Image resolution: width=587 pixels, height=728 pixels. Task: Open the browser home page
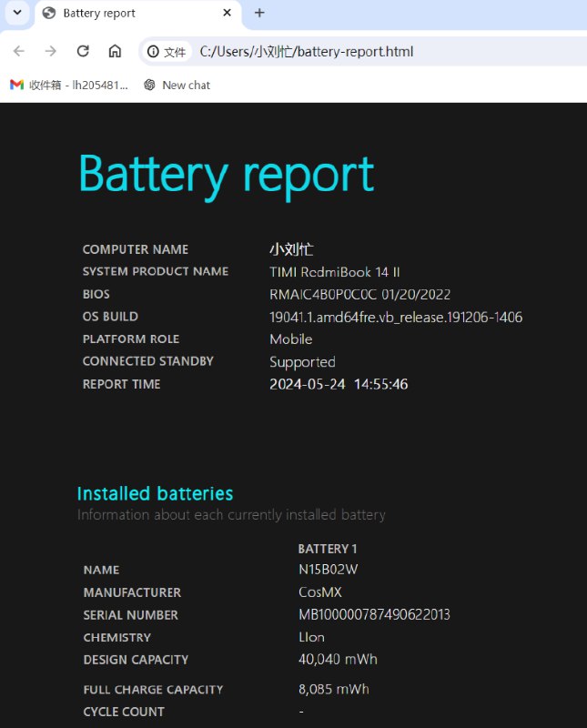tap(115, 51)
